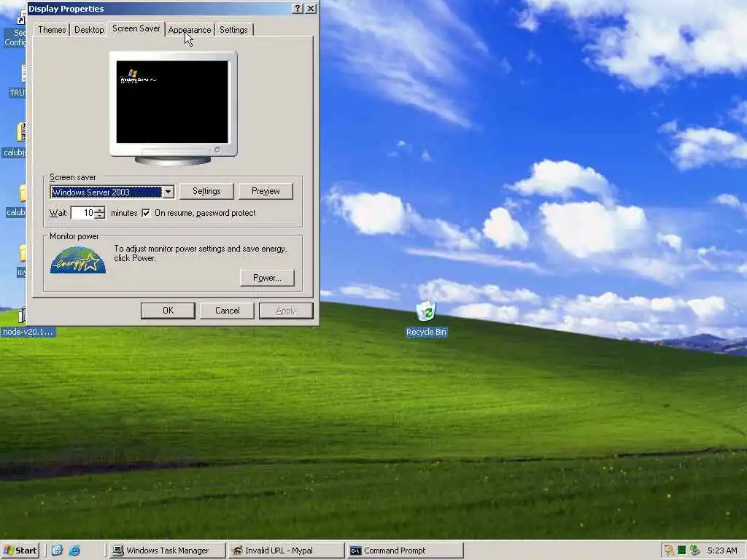Close the Display Properties window
This screenshot has height=560, width=747.
pyautogui.click(x=311, y=9)
